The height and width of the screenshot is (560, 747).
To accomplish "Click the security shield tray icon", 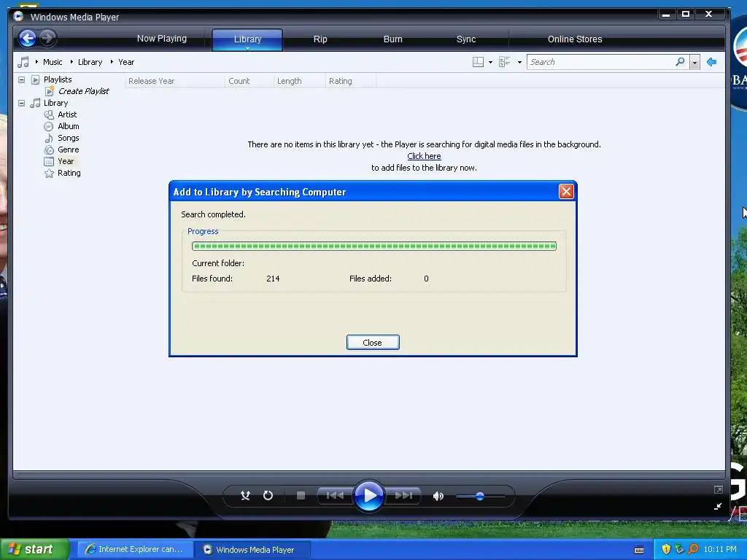I will 666,549.
